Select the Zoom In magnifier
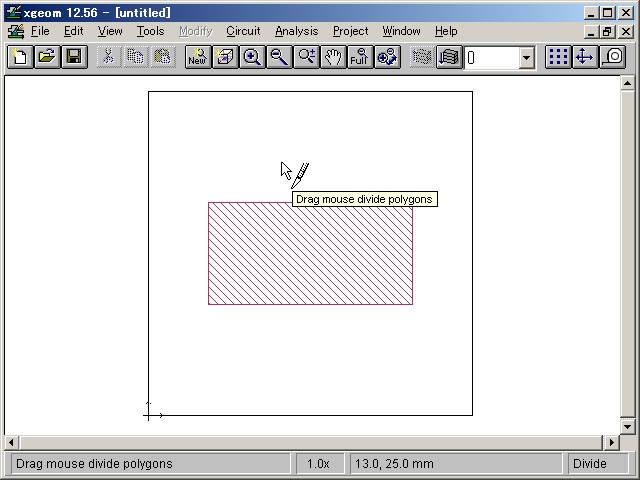This screenshot has width=640, height=480. tap(252, 57)
